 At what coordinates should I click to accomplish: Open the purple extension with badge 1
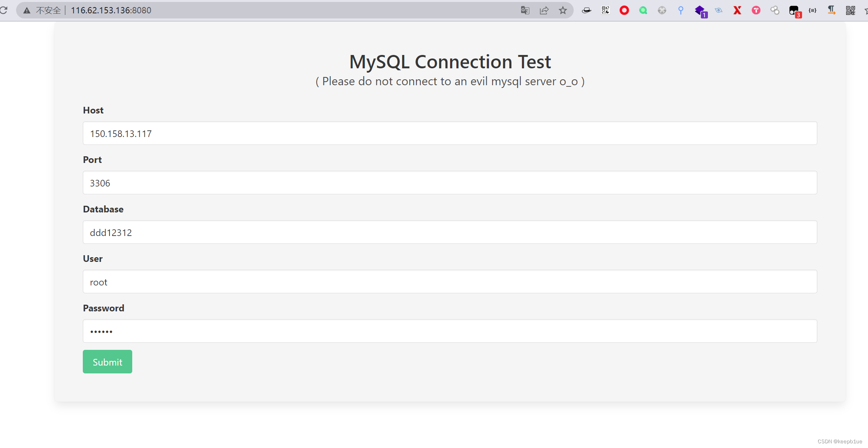[x=700, y=11]
